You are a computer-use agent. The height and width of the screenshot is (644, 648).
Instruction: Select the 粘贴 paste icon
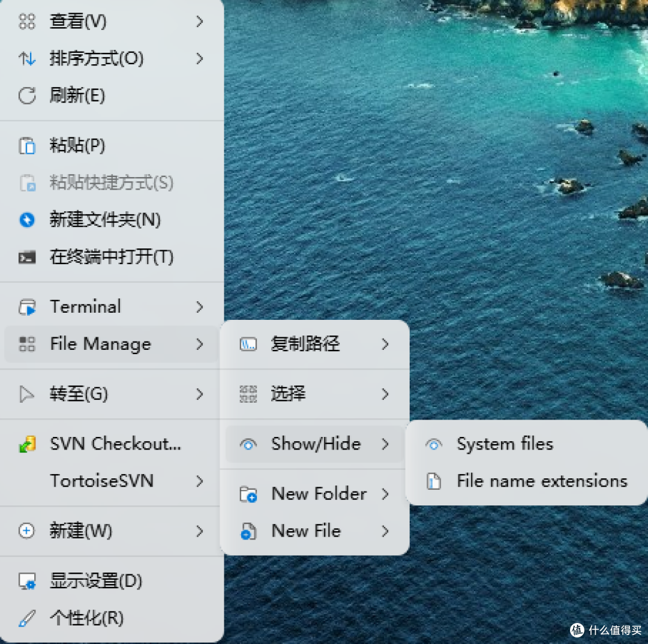click(x=26, y=145)
